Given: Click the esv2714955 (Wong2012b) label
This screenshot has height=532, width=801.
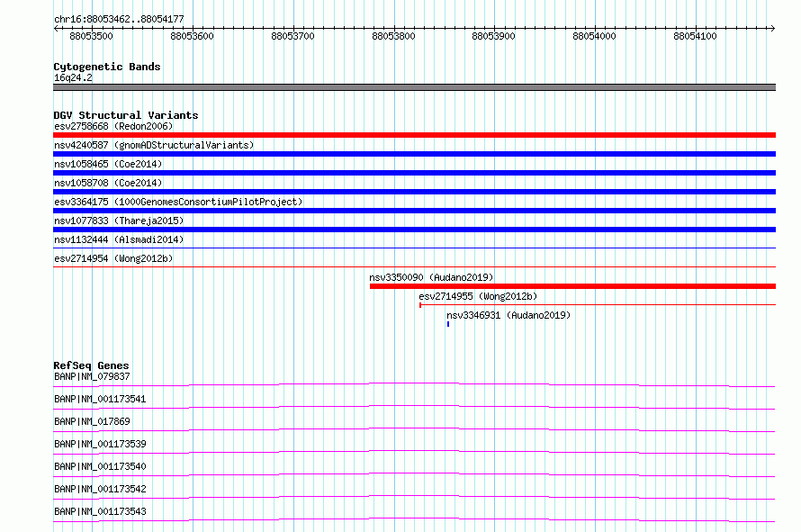Looking at the screenshot, I should (478, 296).
